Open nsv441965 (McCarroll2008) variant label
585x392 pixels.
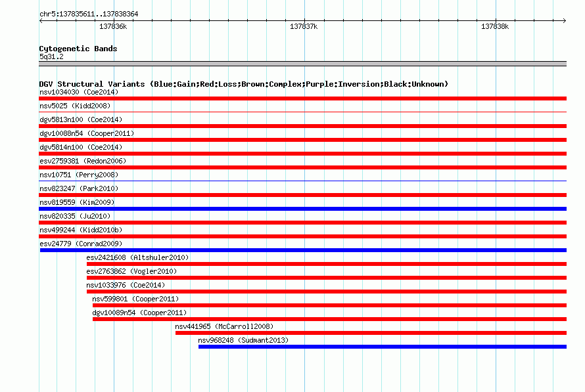[224, 326]
